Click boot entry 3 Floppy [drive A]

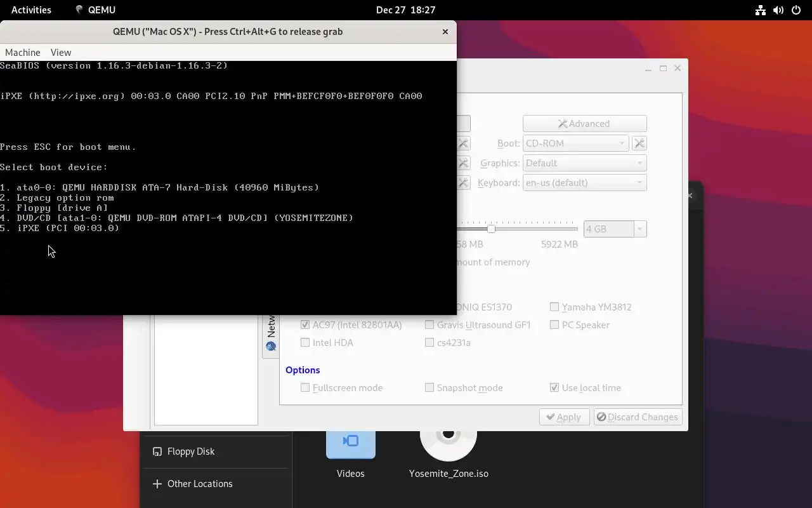click(55, 208)
